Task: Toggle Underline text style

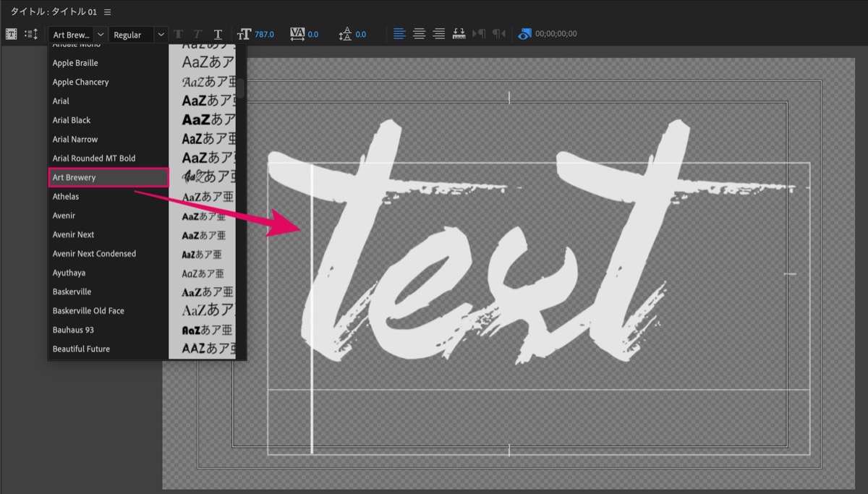Action: (218, 34)
